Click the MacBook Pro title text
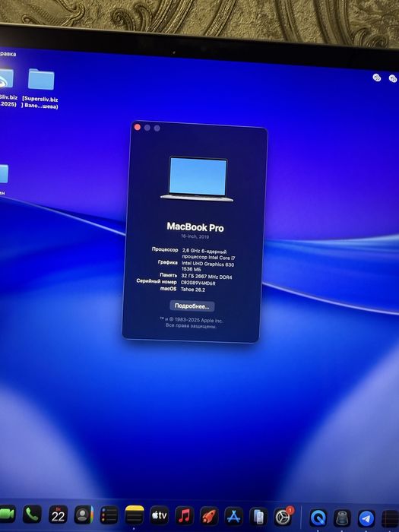The image size is (399, 532). click(x=195, y=227)
